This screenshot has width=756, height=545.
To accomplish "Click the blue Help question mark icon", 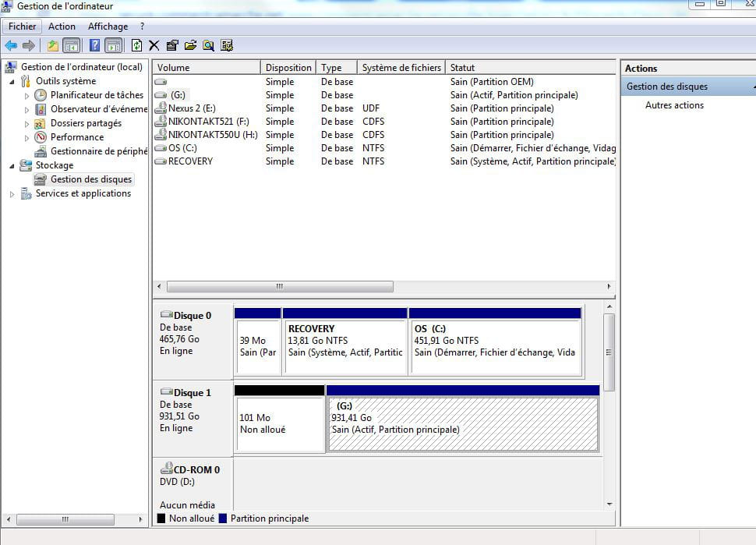I will (94, 45).
